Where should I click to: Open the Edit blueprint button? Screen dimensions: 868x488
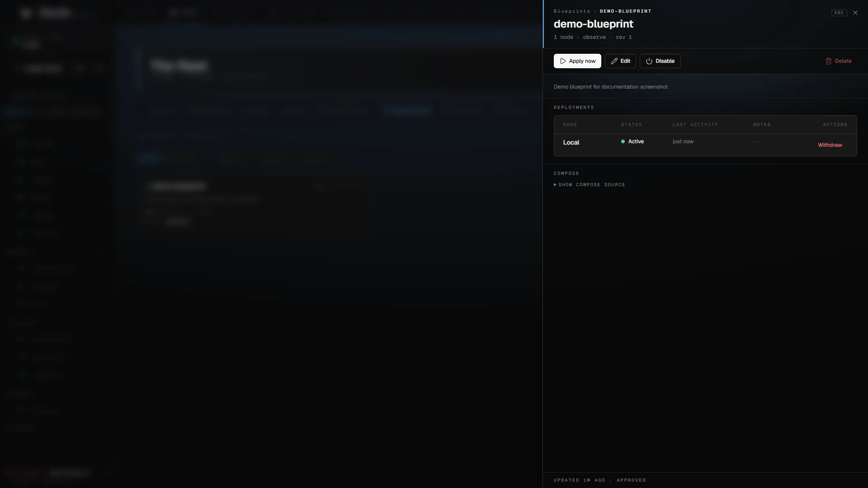pyautogui.click(x=620, y=61)
